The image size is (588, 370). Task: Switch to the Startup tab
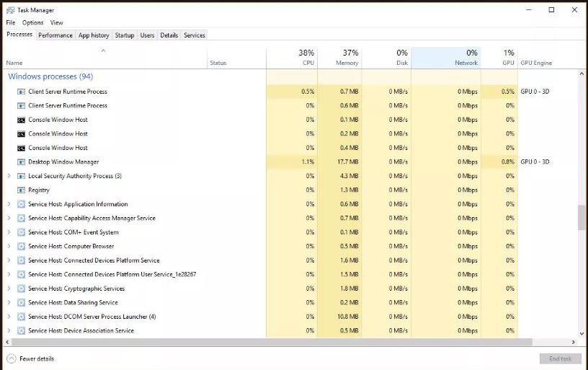point(125,35)
